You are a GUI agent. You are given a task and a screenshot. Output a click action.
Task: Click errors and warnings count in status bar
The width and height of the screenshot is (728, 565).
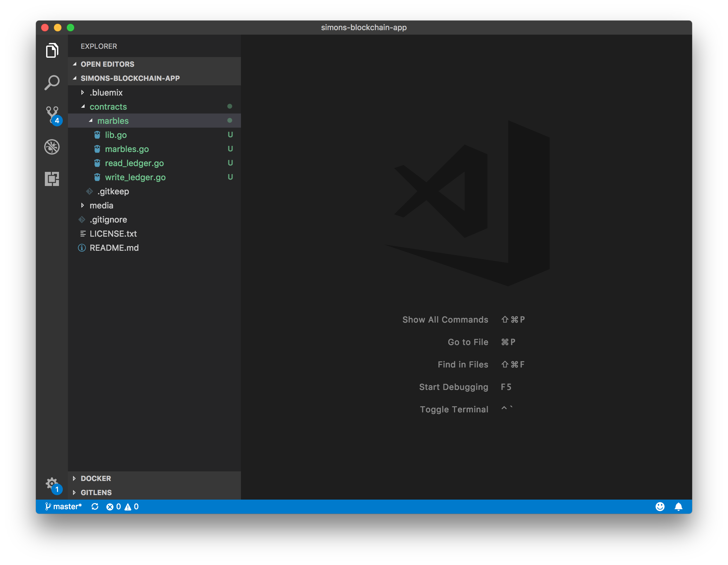(x=122, y=507)
